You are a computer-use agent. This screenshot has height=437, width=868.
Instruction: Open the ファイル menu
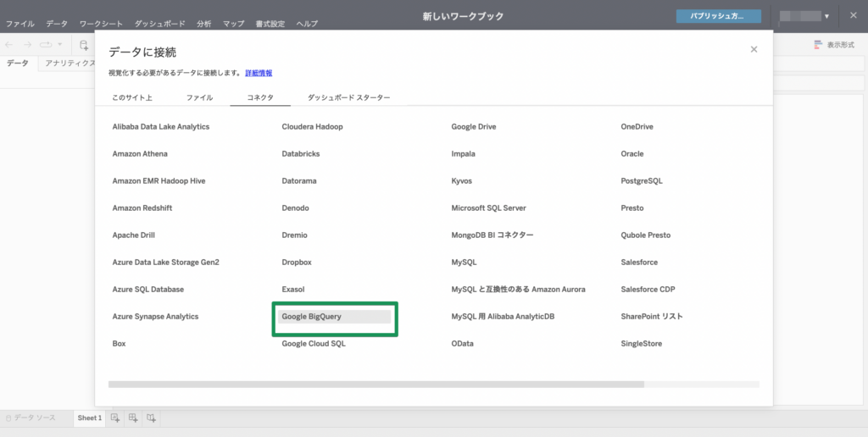pos(20,24)
